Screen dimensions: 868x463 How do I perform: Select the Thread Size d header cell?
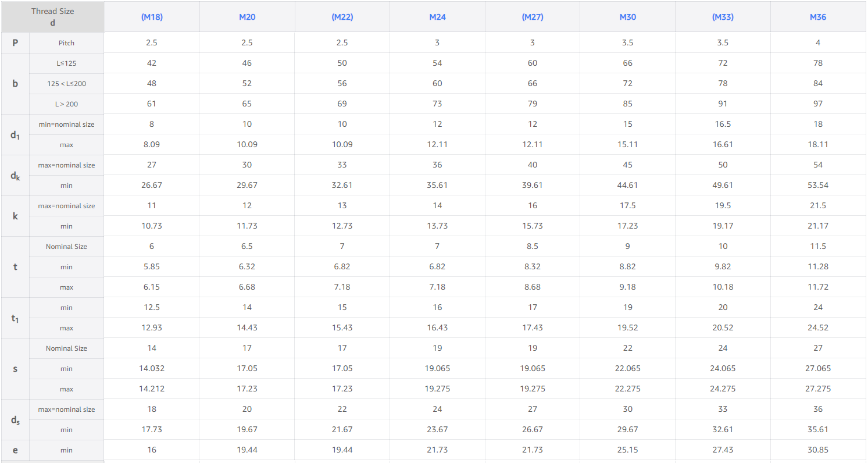pyautogui.click(x=53, y=17)
